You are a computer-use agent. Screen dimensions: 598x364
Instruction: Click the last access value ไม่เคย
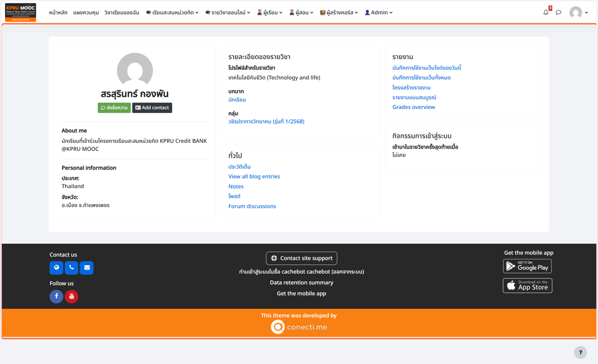tap(399, 155)
